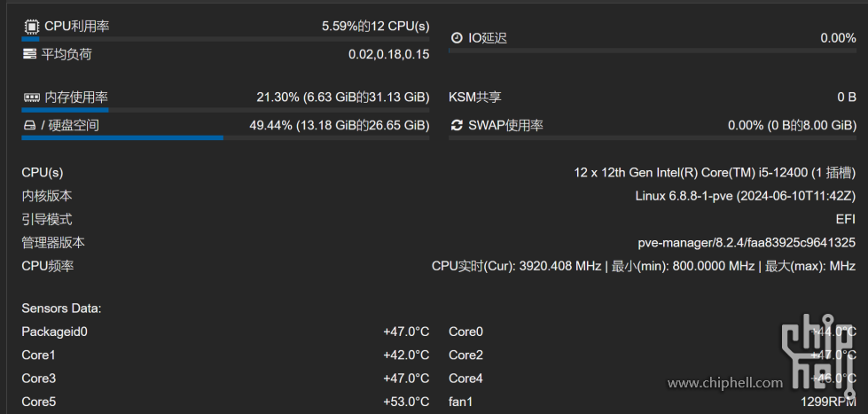868x414 pixels.
Task: Click the disk space progress bar
Action: click(x=225, y=137)
